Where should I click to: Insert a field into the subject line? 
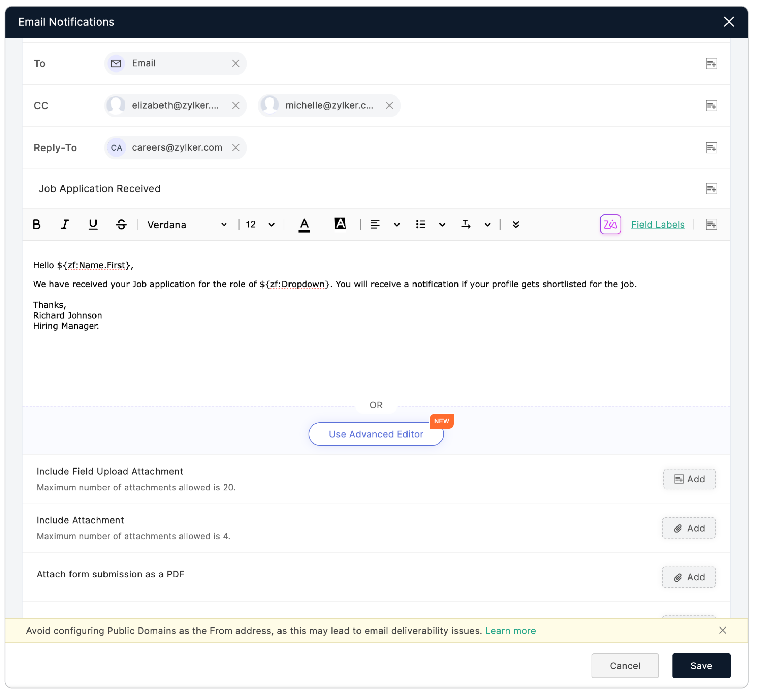(x=712, y=188)
